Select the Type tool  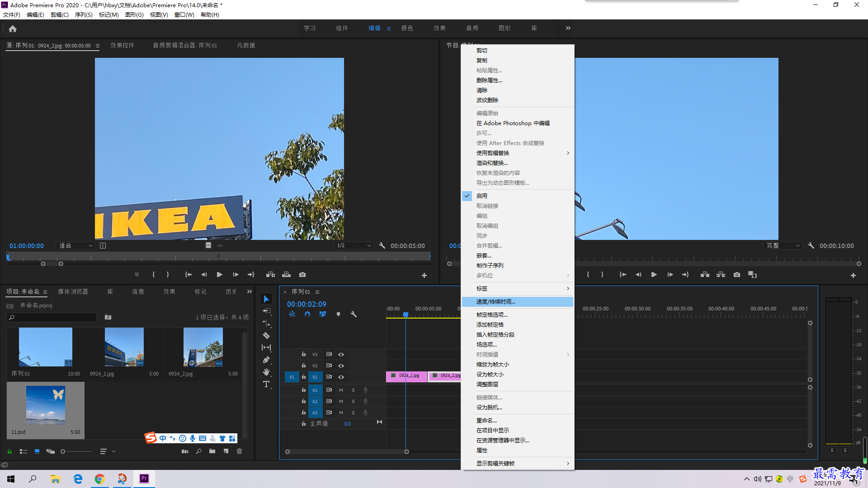[x=266, y=384]
